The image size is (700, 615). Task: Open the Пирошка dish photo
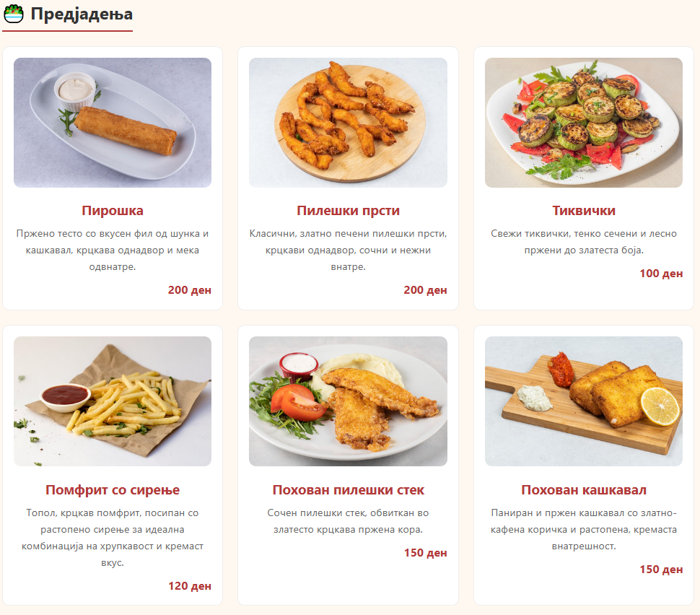tap(113, 123)
